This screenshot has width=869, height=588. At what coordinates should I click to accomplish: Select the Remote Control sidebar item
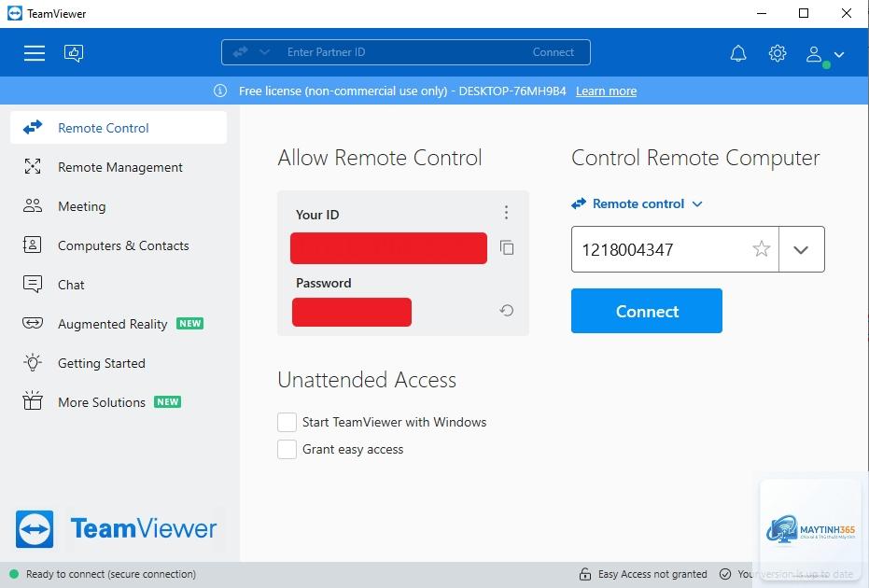pos(119,128)
